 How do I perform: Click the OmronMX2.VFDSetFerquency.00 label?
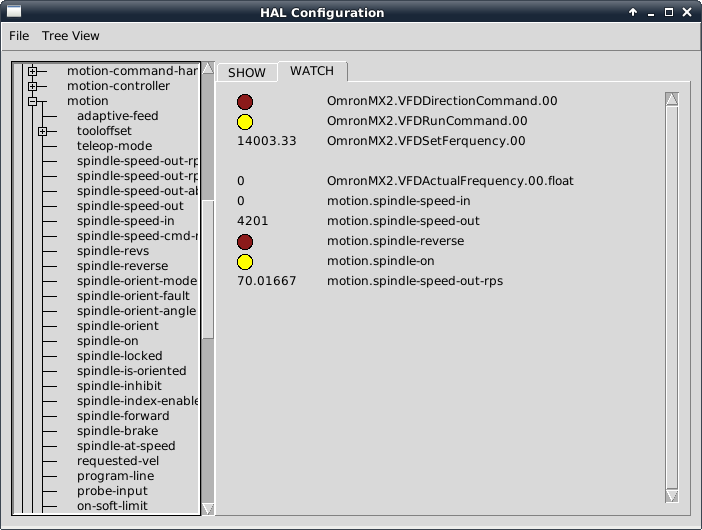[x=426, y=141]
